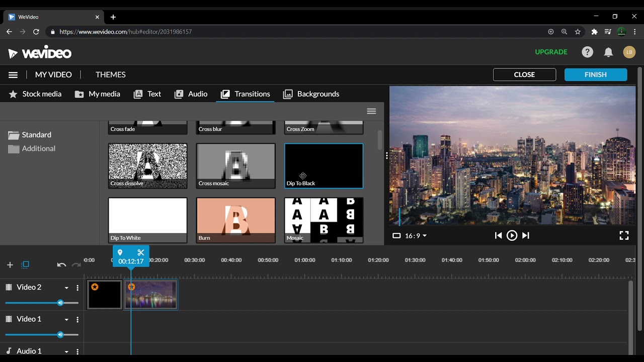Viewport: 644px width, 362px height.
Task: Add a new track with plus icon
Action: 10,265
